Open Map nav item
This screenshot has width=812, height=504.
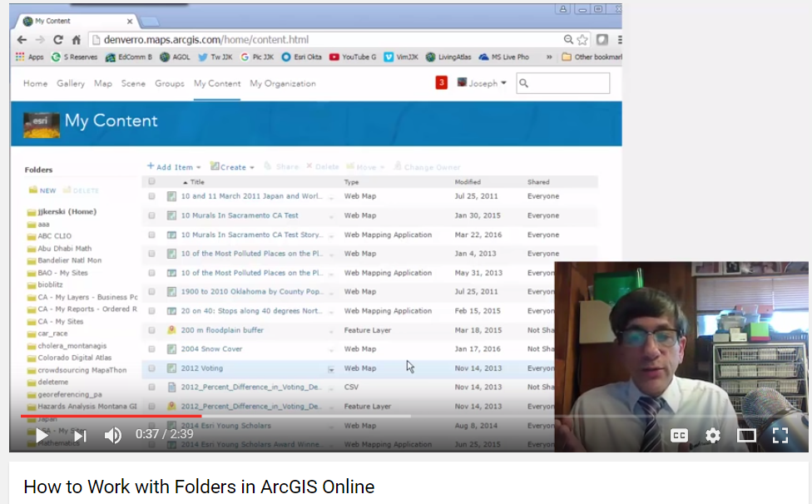[x=103, y=83]
